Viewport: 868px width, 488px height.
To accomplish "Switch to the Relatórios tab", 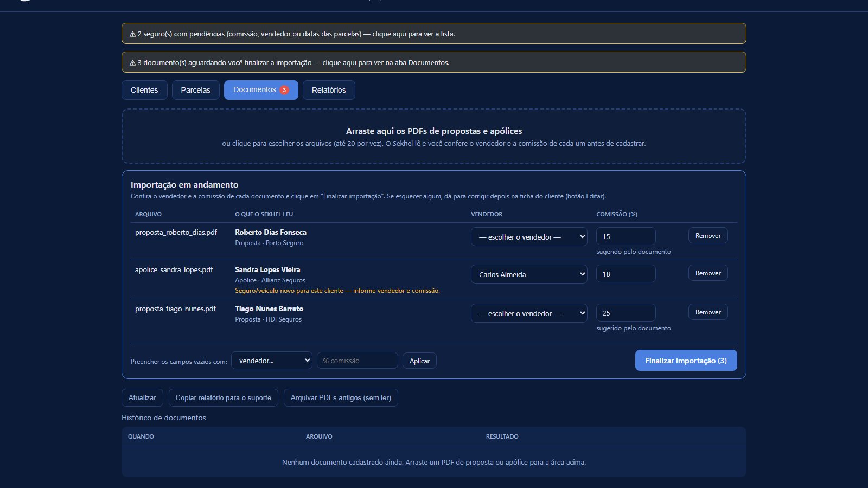I will coord(329,90).
